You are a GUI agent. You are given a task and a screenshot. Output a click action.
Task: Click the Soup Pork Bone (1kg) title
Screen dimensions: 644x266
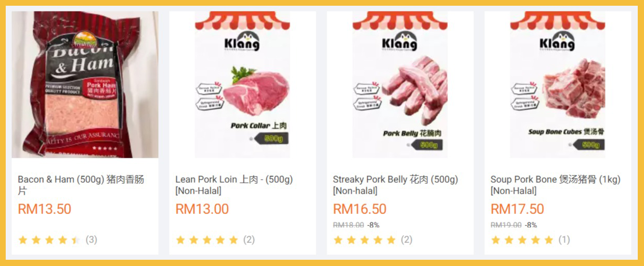coord(555,185)
